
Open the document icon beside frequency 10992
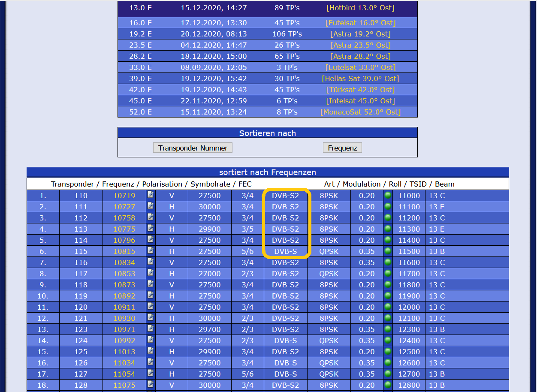pyautogui.click(x=151, y=340)
